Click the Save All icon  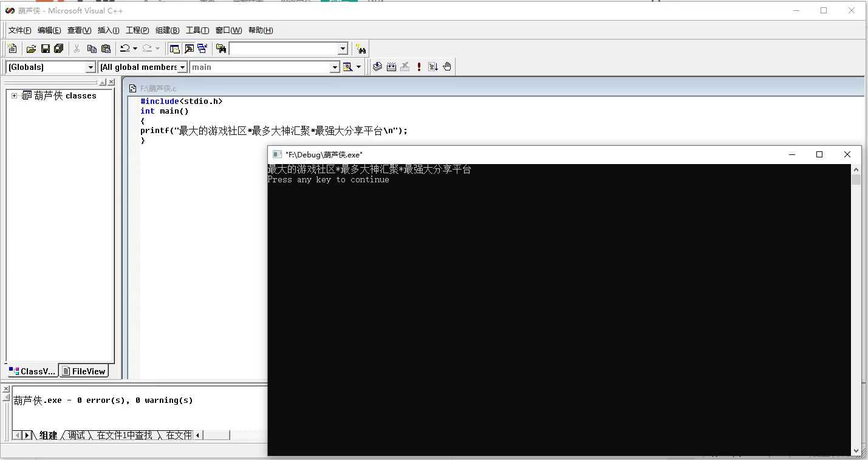click(x=58, y=49)
